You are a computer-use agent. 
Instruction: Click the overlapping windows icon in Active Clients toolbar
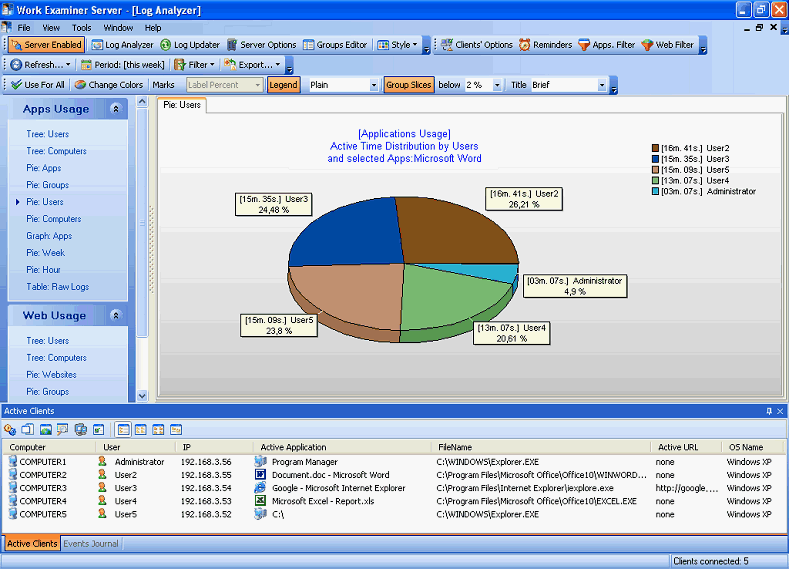pos(28,430)
